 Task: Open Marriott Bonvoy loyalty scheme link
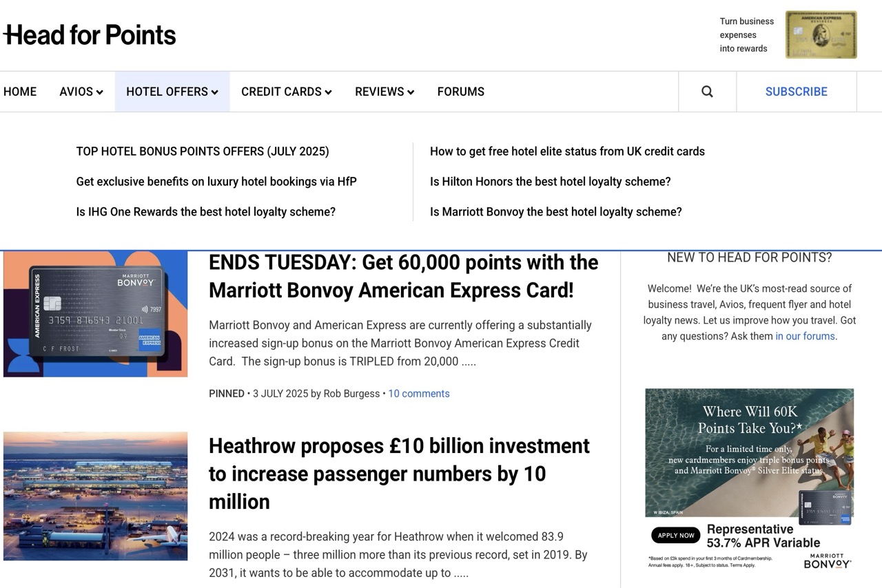tap(555, 212)
